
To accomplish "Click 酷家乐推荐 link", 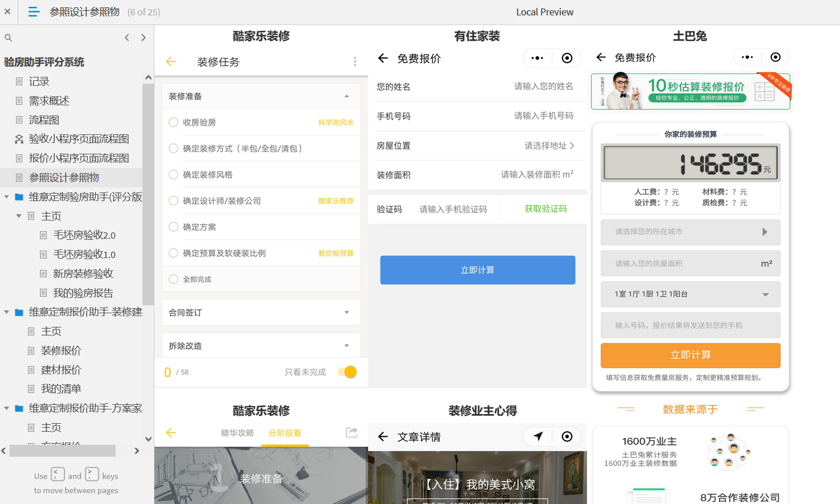I will point(336,201).
